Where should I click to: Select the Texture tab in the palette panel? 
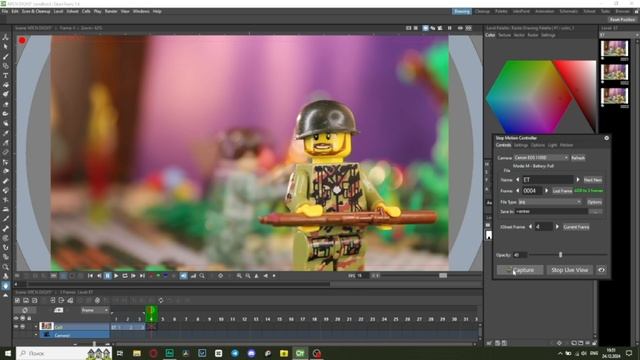click(x=504, y=35)
